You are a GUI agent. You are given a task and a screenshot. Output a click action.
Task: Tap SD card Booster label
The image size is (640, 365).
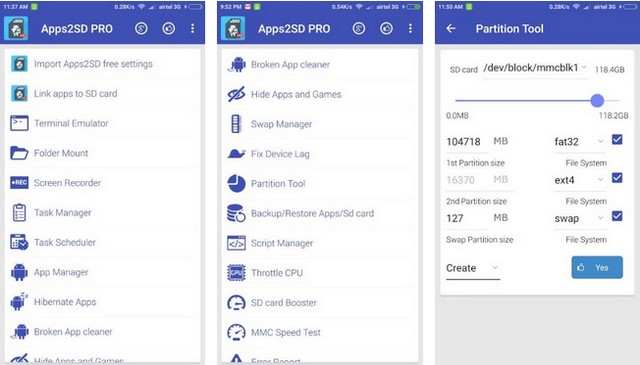point(284,303)
